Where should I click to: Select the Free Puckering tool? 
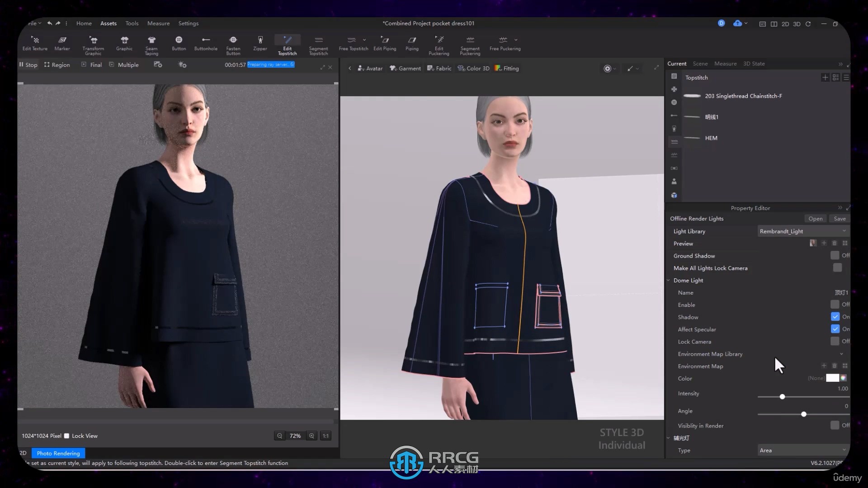click(505, 44)
